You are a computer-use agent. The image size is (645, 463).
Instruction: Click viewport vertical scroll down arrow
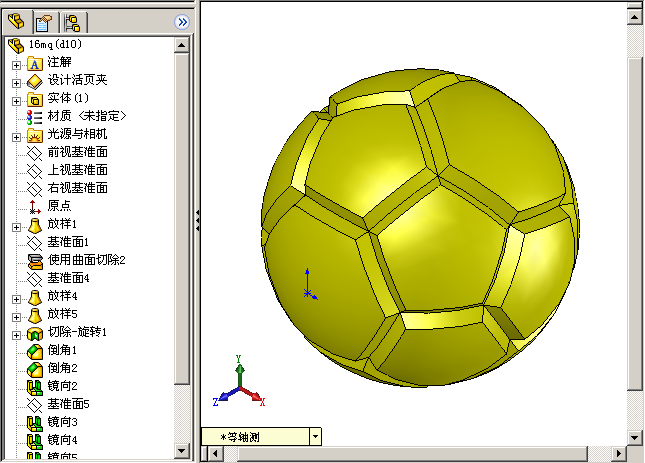coord(634,438)
